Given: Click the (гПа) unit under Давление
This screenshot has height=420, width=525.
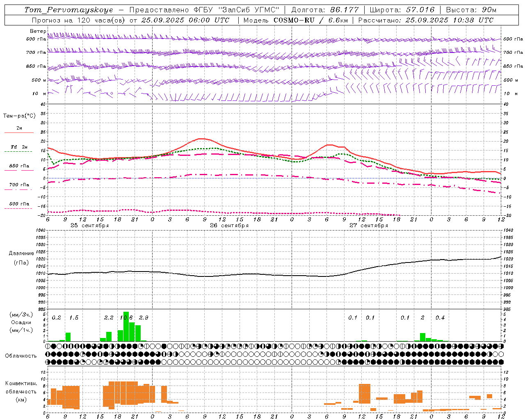Looking at the screenshot, I should pos(21,263).
